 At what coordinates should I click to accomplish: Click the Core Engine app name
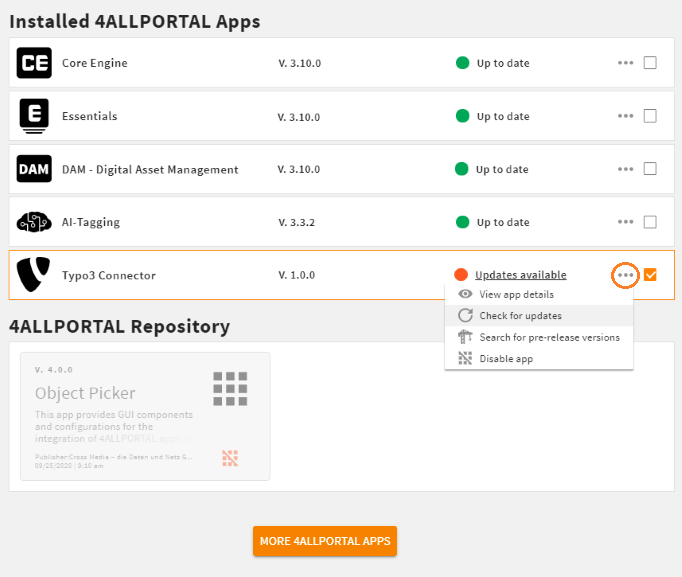(x=95, y=63)
